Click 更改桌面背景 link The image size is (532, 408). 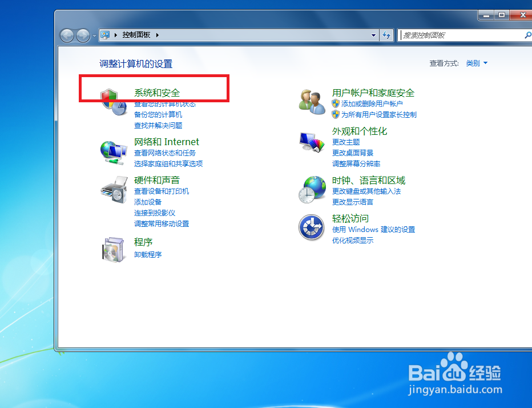pyautogui.click(x=353, y=153)
